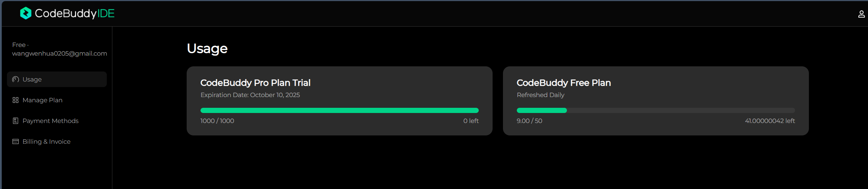
Task: Click the Expiration Date October 10, 2025 text
Action: 250,95
